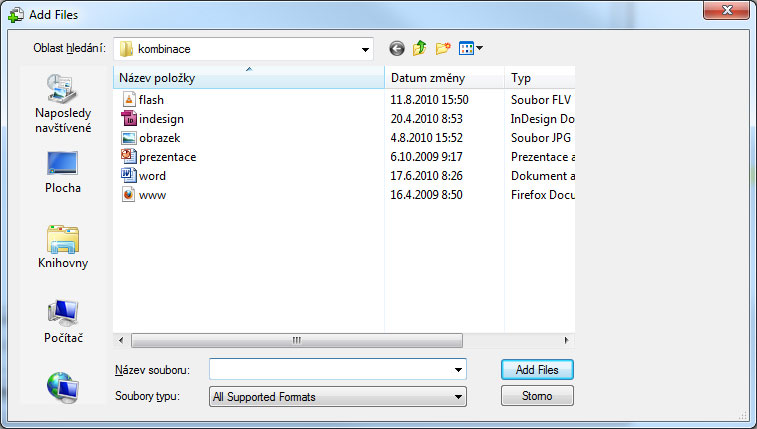Select the flash FLV file

(x=151, y=100)
